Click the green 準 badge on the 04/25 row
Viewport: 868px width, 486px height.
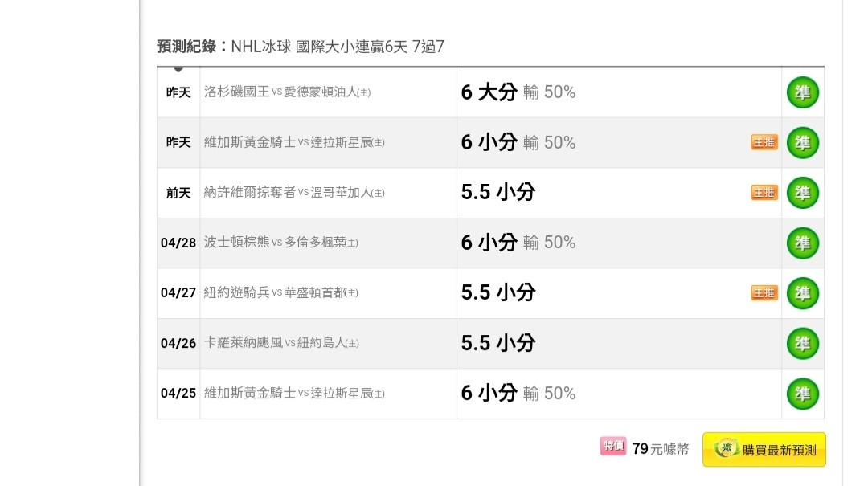[x=803, y=394]
